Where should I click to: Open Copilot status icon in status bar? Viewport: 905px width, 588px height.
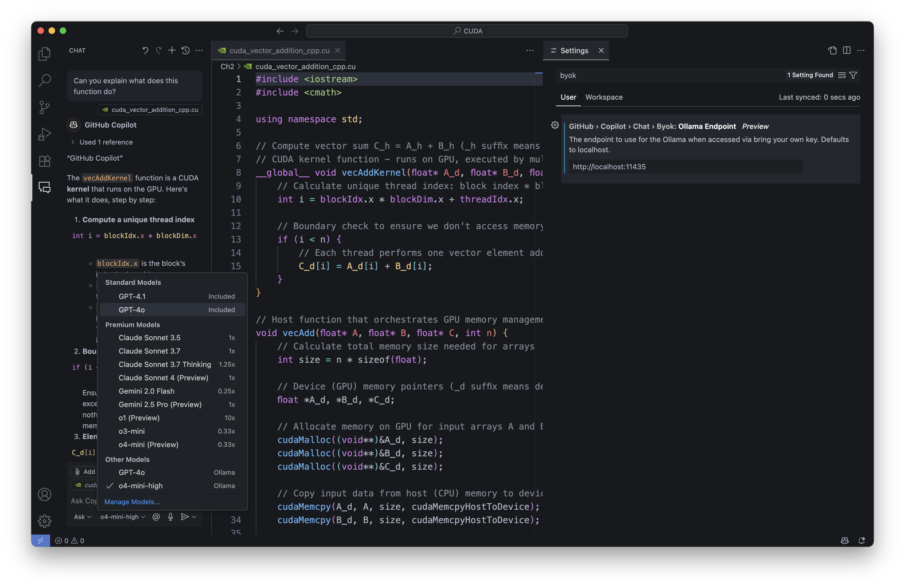(845, 540)
